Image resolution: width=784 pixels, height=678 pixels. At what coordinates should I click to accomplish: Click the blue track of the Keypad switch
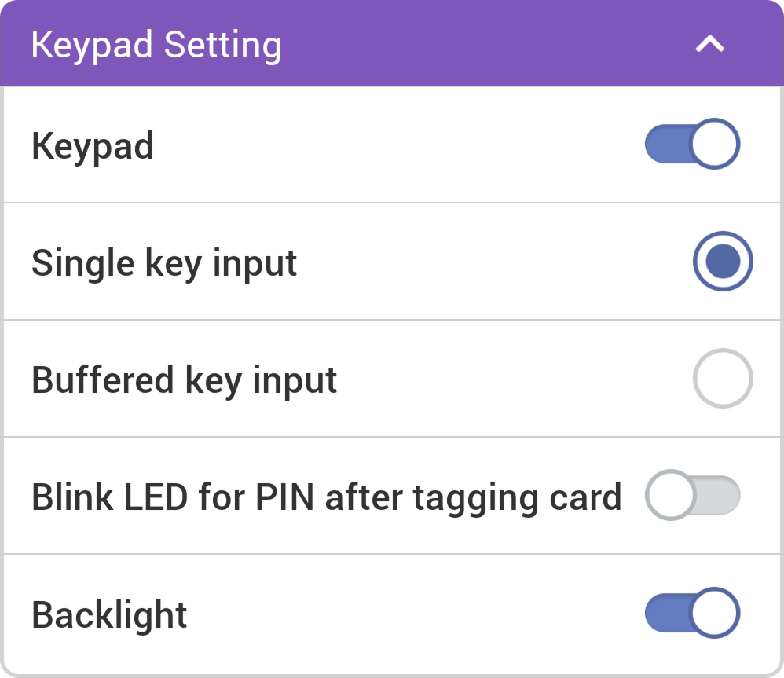(664, 145)
